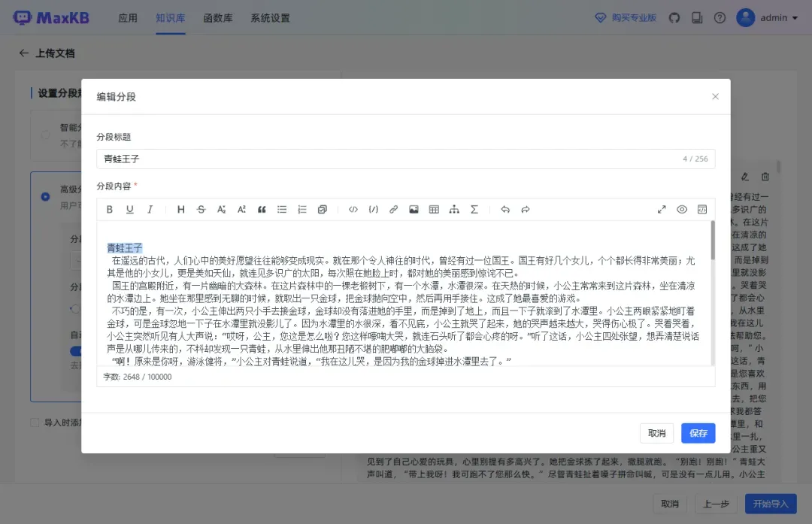
Task: Open the 函数库 tab
Action: 218,18
